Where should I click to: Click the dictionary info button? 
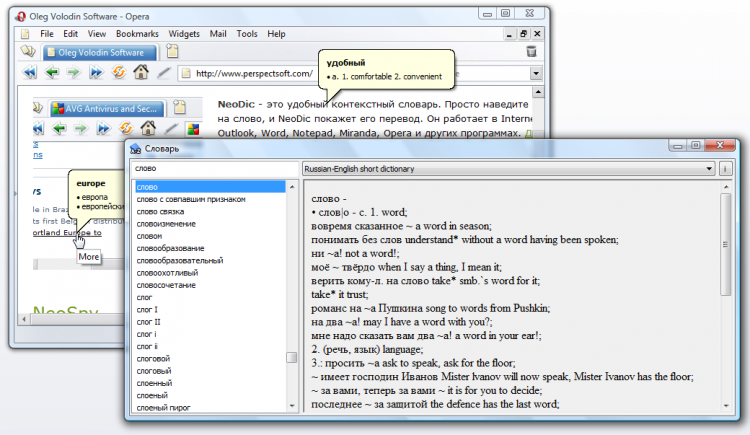tap(725, 169)
